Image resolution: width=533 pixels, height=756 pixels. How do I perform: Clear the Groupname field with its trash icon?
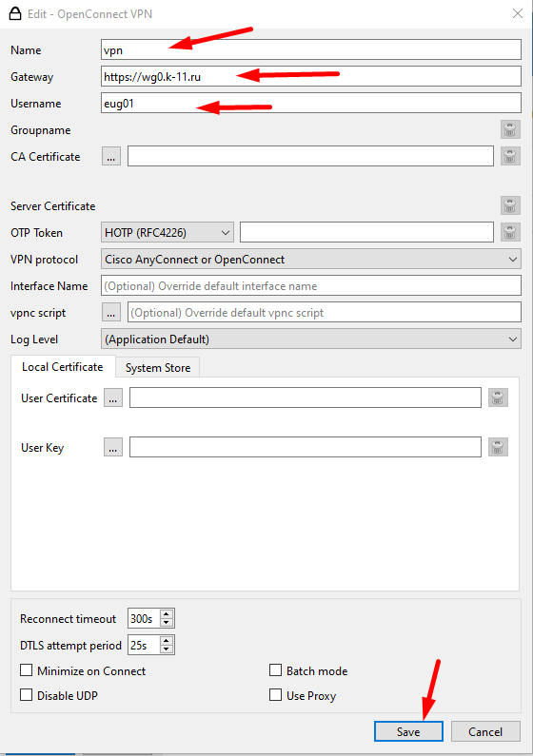[510, 129]
